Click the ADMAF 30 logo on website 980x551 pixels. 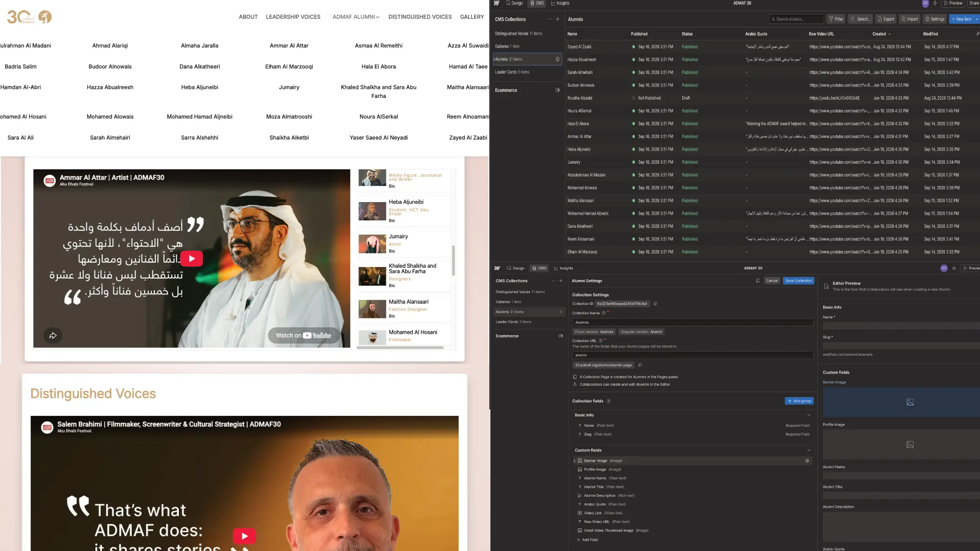click(x=29, y=17)
